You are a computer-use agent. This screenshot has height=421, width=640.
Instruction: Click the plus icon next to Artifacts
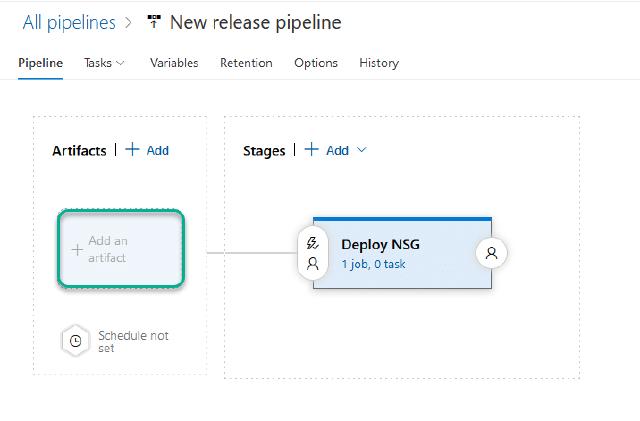pos(132,150)
